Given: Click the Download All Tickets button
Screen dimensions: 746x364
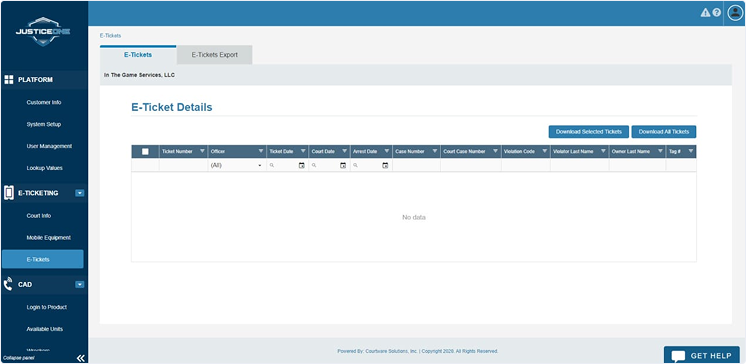Looking at the screenshot, I should click(x=664, y=132).
